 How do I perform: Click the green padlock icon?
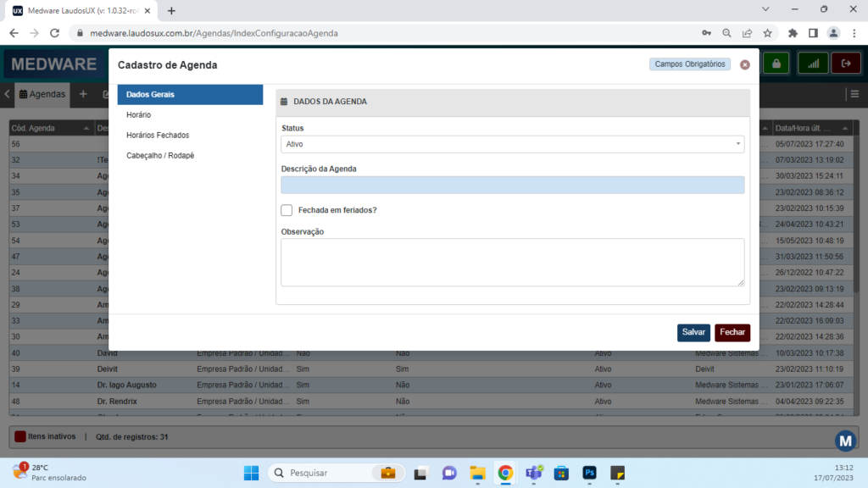pyautogui.click(x=776, y=64)
